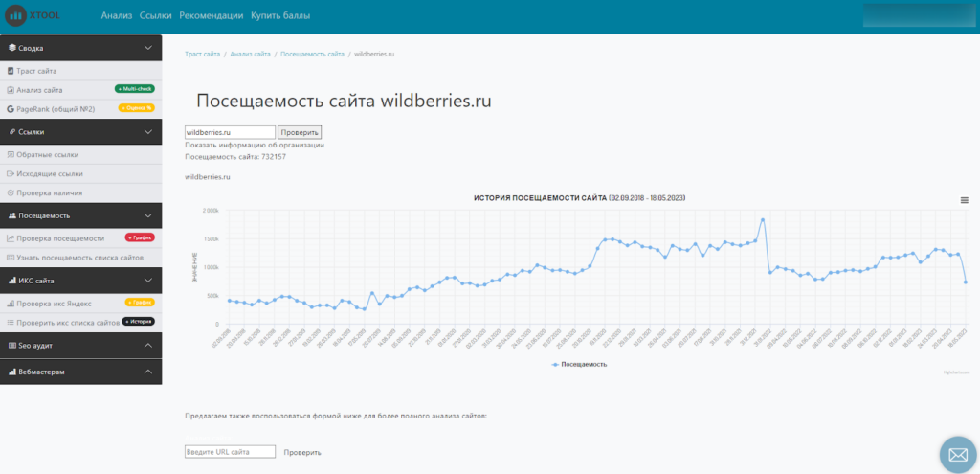Open Исходящие ссылки in sidebar

coord(50,174)
